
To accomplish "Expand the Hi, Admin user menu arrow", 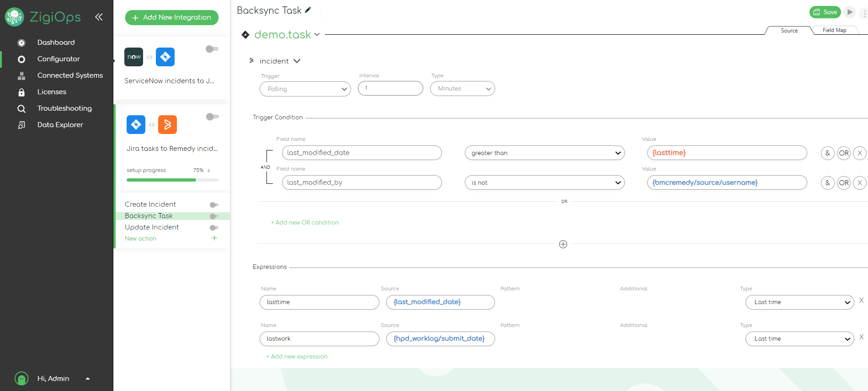I will pos(88,379).
